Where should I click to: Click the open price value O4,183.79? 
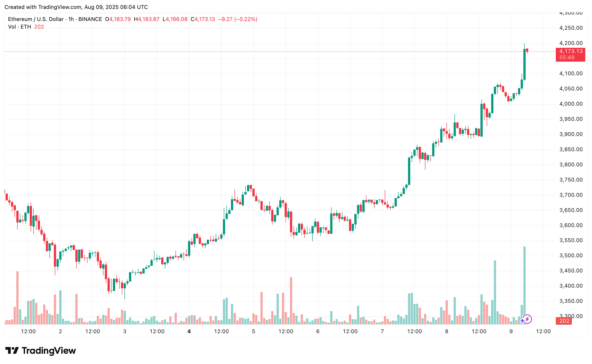click(x=118, y=19)
